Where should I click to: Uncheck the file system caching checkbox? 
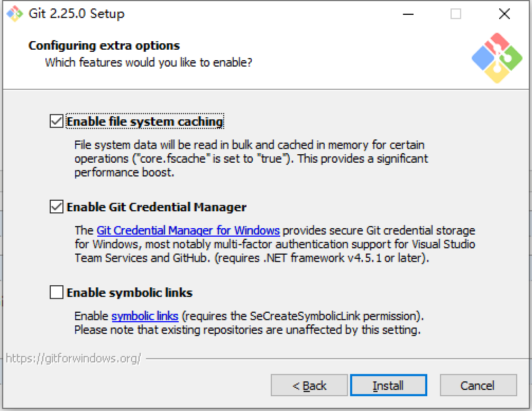[57, 122]
